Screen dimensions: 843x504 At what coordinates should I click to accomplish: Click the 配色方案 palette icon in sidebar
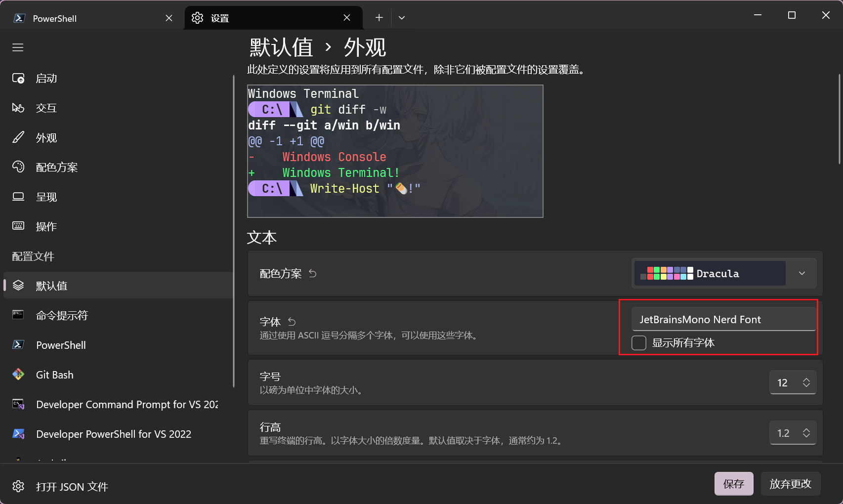[x=18, y=167]
